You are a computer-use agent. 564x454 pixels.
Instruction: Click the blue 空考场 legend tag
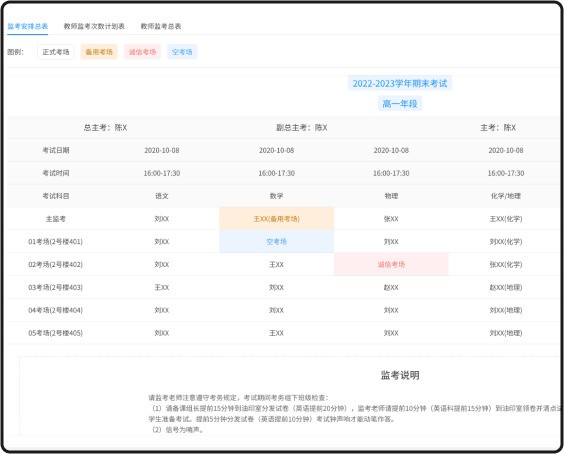[182, 52]
